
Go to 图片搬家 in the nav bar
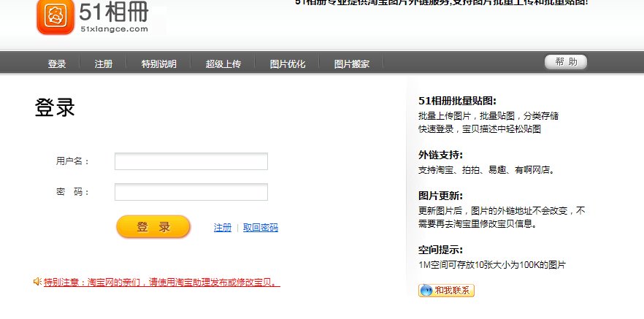point(352,64)
